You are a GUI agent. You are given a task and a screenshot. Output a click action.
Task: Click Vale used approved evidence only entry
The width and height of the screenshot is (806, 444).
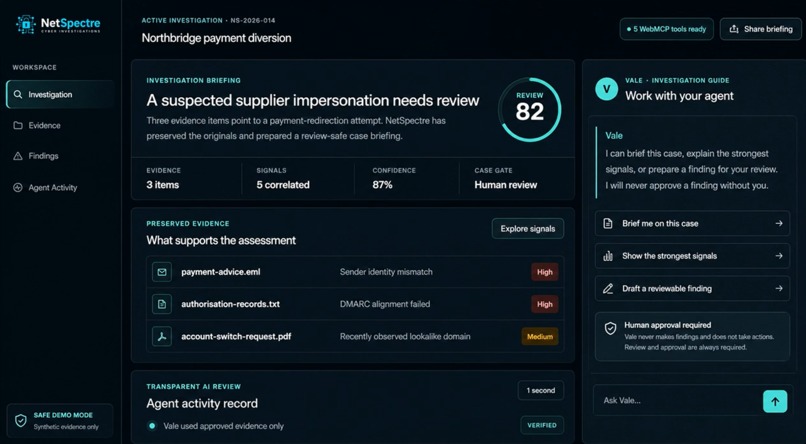coord(224,426)
